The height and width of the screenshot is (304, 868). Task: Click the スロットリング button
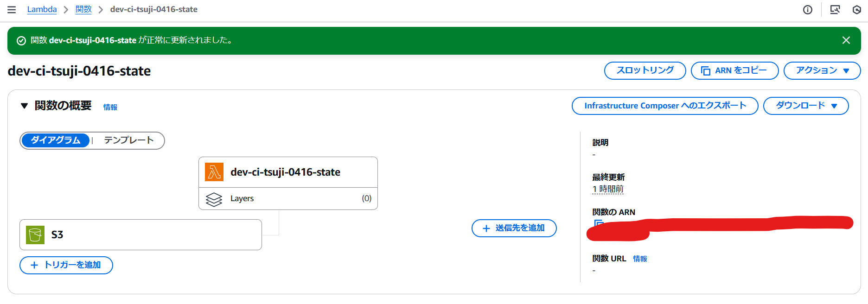pos(645,71)
